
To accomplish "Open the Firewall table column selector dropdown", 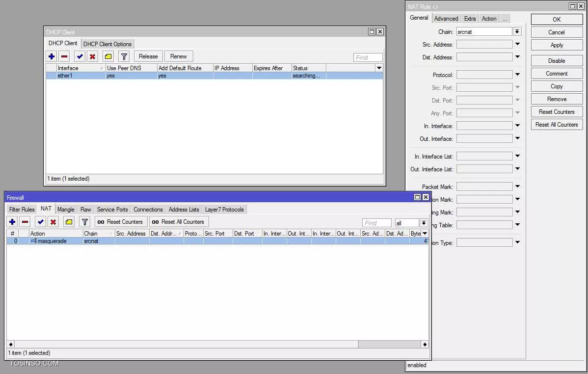I will click(x=425, y=233).
